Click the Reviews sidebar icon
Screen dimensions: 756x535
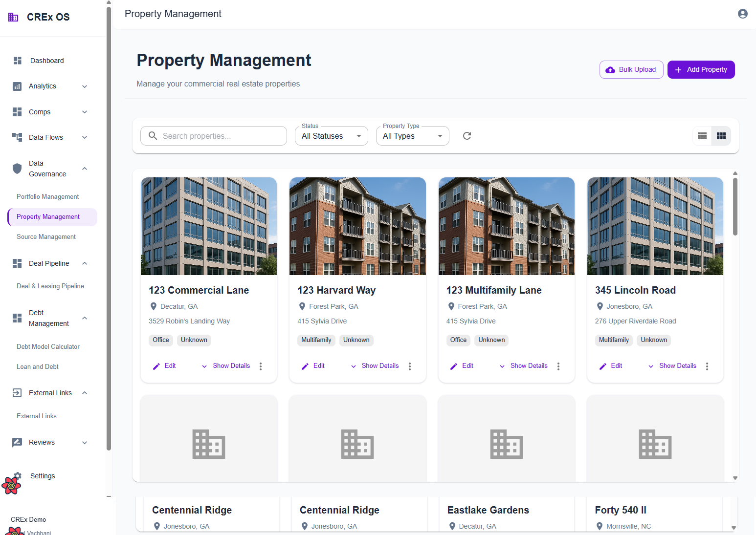coord(18,442)
